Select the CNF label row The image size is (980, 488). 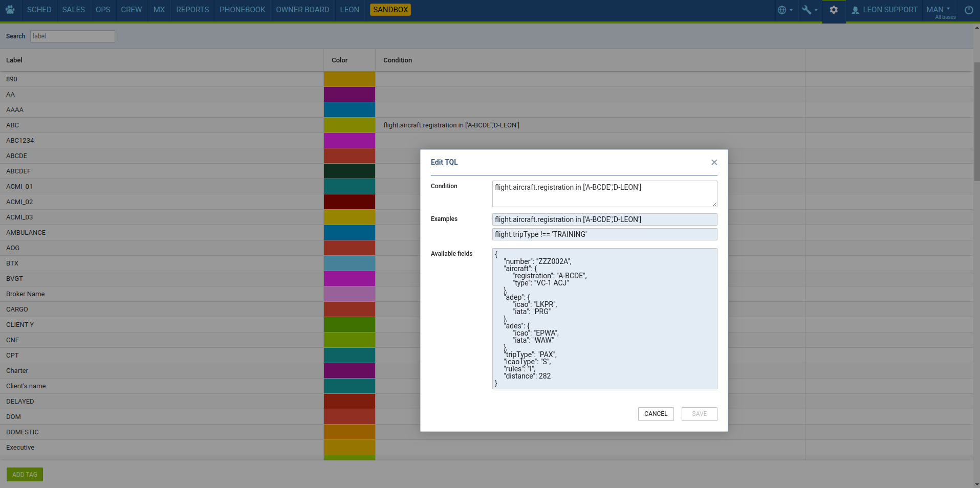[162, 340]
